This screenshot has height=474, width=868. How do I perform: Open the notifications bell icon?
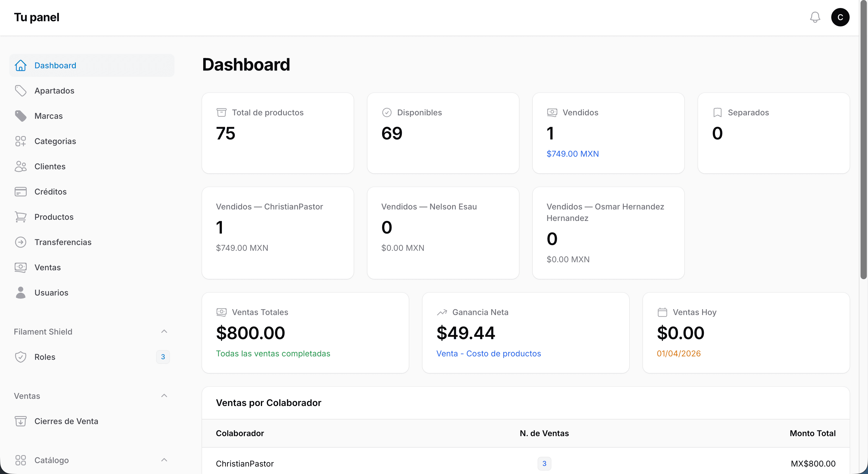click(815, 17)
